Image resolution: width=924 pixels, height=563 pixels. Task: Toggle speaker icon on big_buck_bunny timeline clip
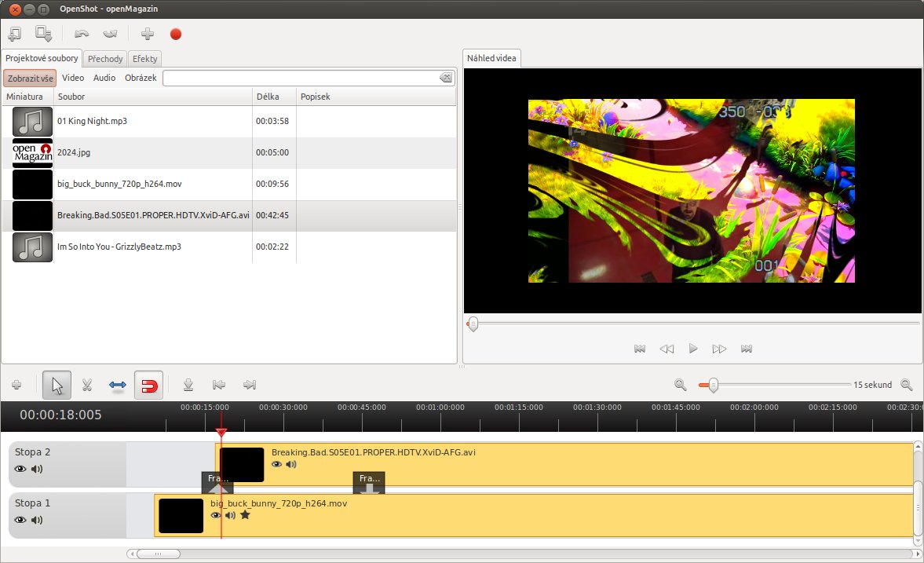pos(230,515)
